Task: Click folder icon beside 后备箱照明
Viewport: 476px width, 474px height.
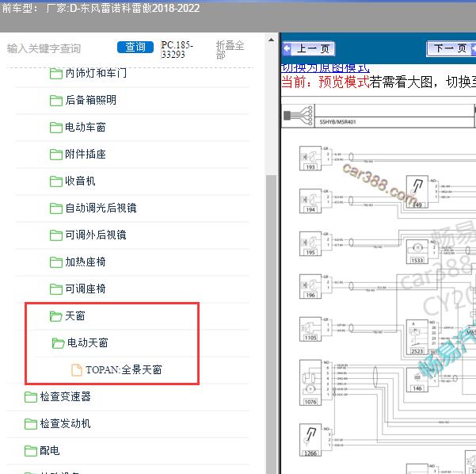Action: point(55,101)
